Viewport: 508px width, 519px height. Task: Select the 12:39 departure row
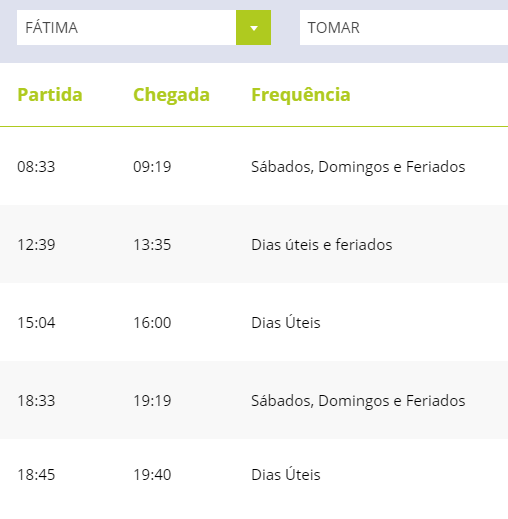click(x=254, y=244)
